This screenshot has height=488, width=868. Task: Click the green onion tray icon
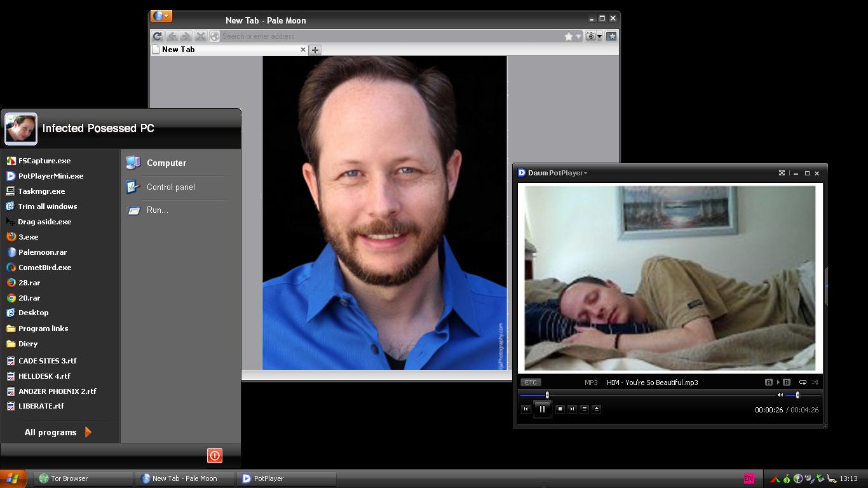[787, 478]
